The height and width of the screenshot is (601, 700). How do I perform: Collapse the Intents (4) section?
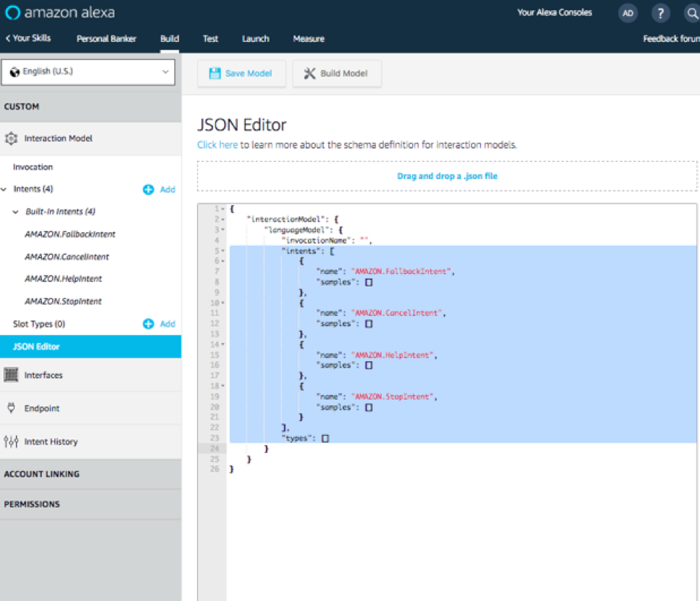[4, 189]
